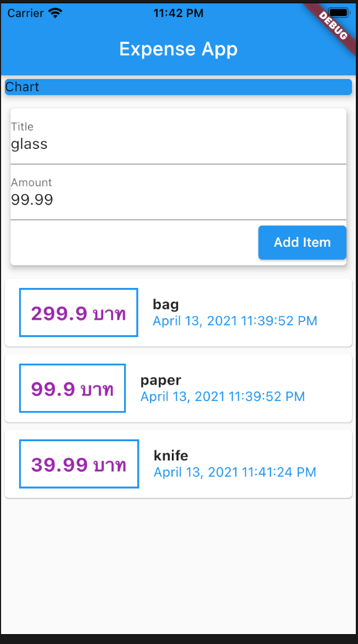Click the blue Chart card
Screen dimensions: 358x644
pyautogui.click(x=178, y=87)
